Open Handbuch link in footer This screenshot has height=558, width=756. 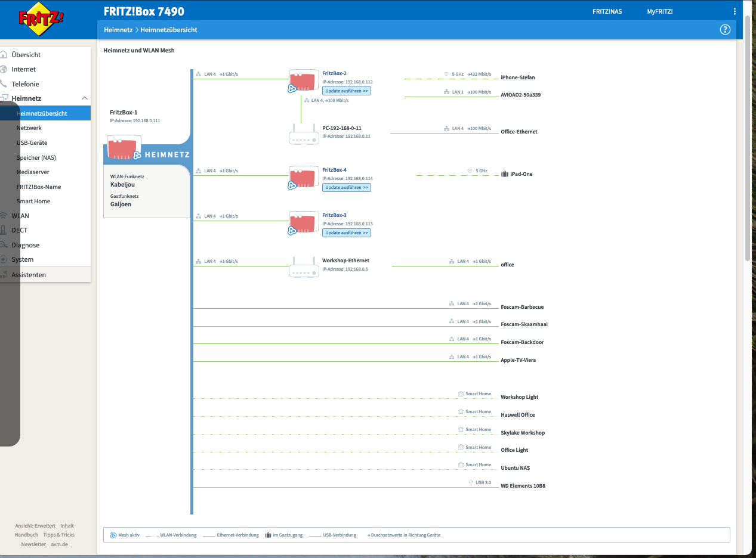26,535
